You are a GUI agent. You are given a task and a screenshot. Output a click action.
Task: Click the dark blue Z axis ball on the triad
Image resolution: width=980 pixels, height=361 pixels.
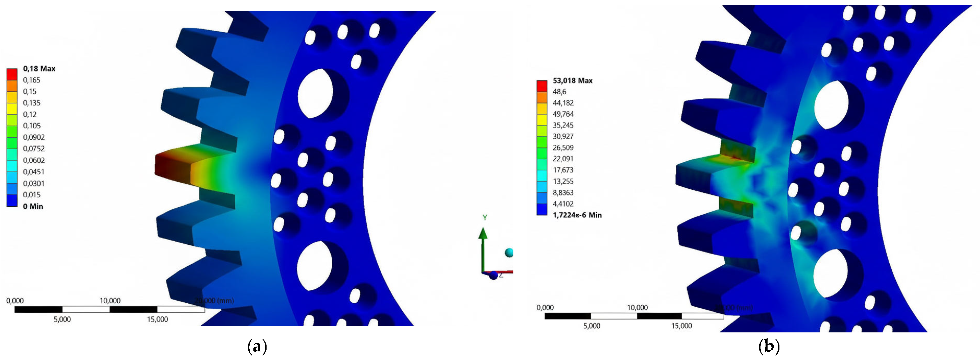pos(493,275)
